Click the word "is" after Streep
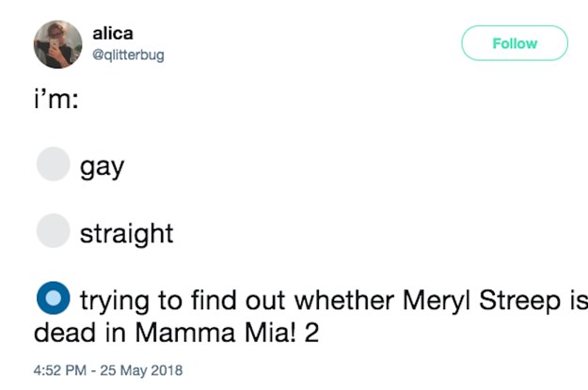The image size is (588, 390). 576,302
